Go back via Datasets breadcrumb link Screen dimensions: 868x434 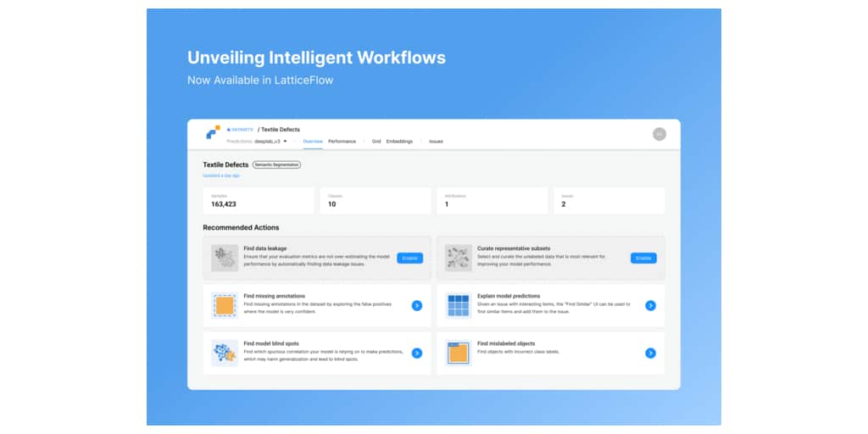click(240, 130)
